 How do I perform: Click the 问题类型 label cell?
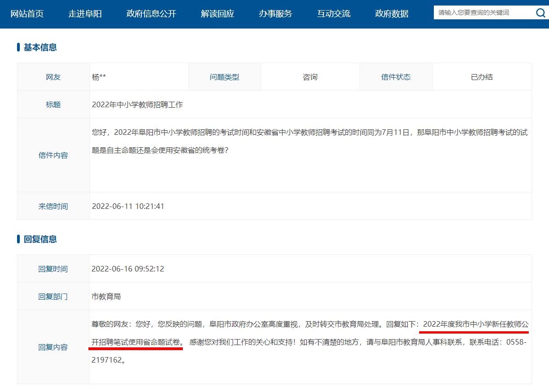tap(224, 77)
